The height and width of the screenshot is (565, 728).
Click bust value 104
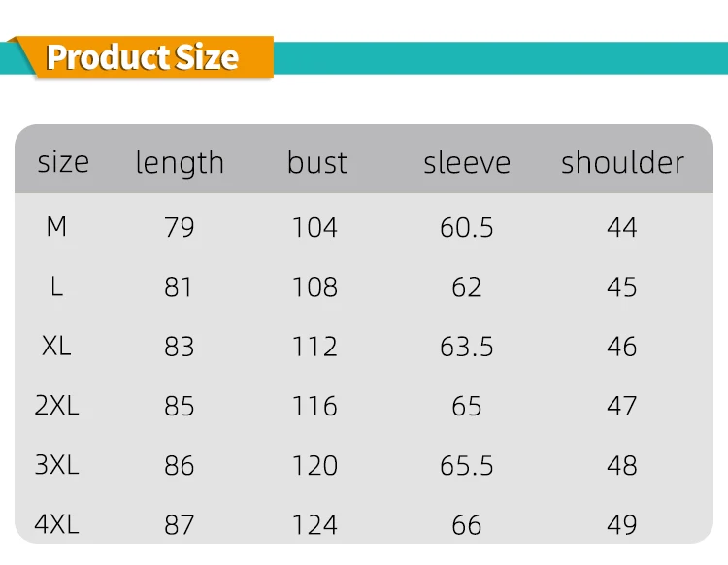tap(314, 227)
